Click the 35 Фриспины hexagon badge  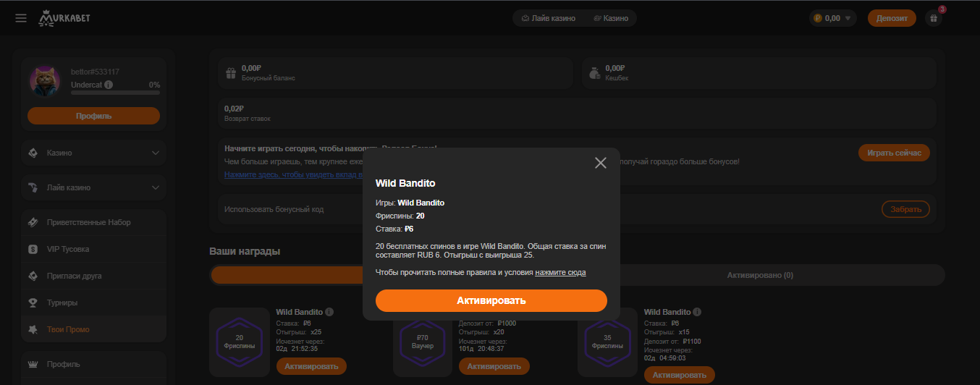pos(607,342)
